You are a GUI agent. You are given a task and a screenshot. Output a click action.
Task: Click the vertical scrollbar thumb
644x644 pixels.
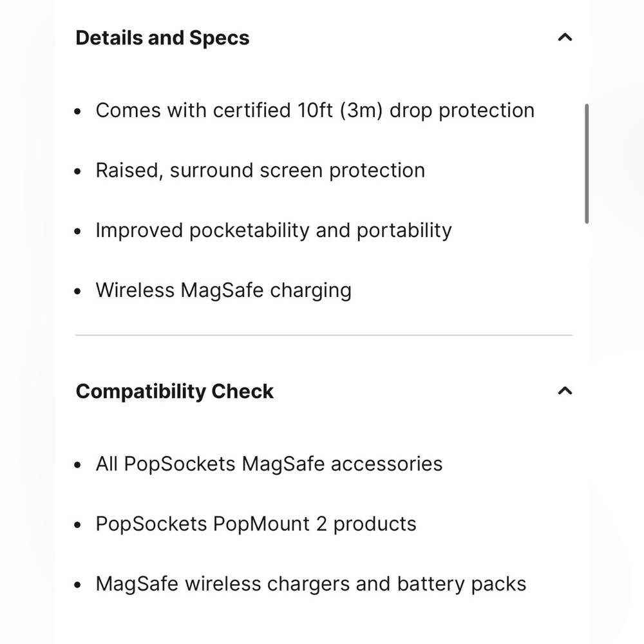pyautogui.click(x=587, y=164)
